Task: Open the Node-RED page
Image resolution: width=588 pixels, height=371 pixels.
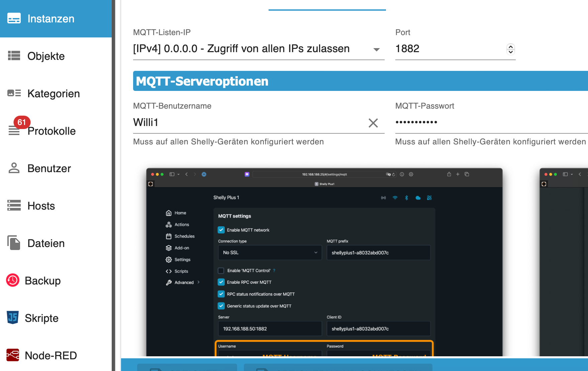Action: coord(56,356)
